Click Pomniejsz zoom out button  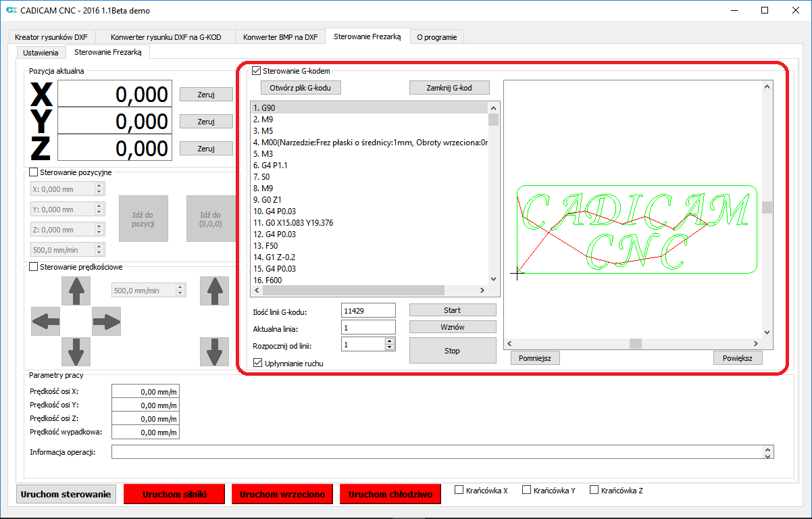tap(536, 358)
